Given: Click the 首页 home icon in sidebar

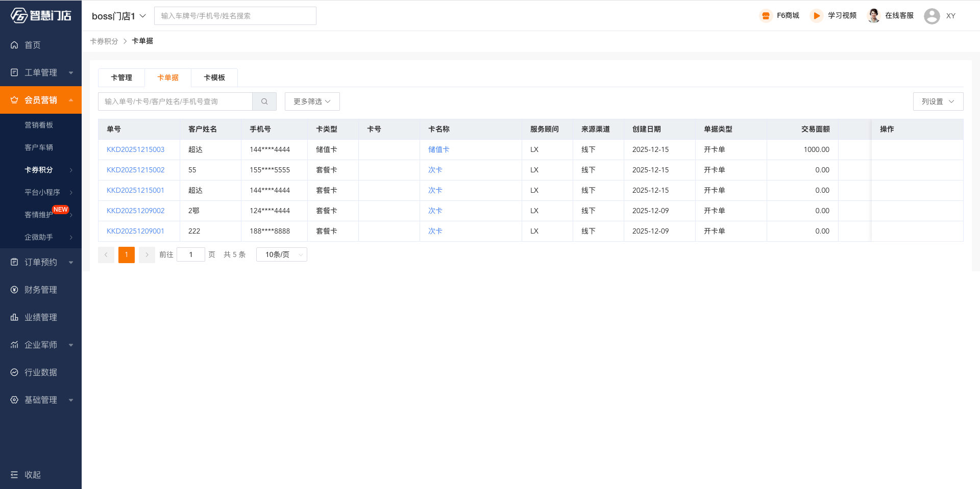Looking at the screenshot, I should [x=14, y=45].
